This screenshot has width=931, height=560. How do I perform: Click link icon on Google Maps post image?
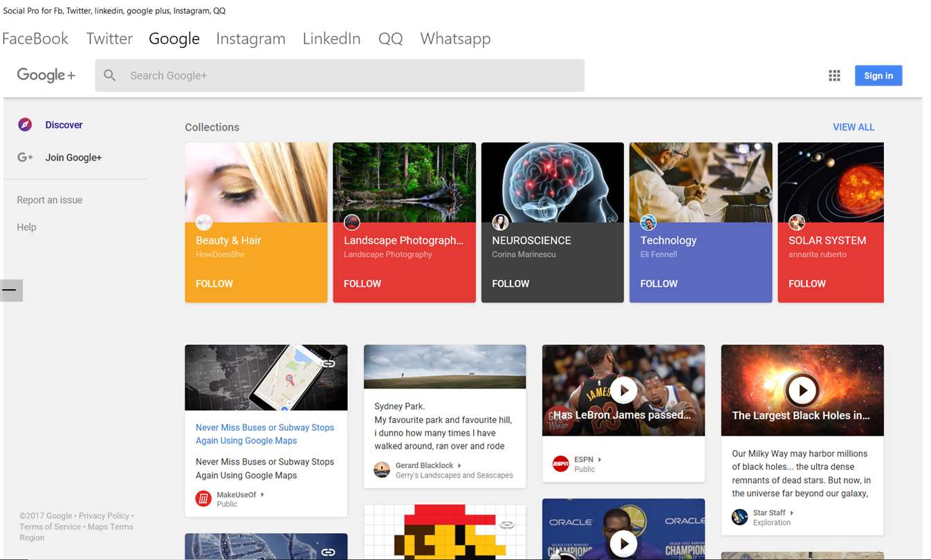(x=329, y=364)
